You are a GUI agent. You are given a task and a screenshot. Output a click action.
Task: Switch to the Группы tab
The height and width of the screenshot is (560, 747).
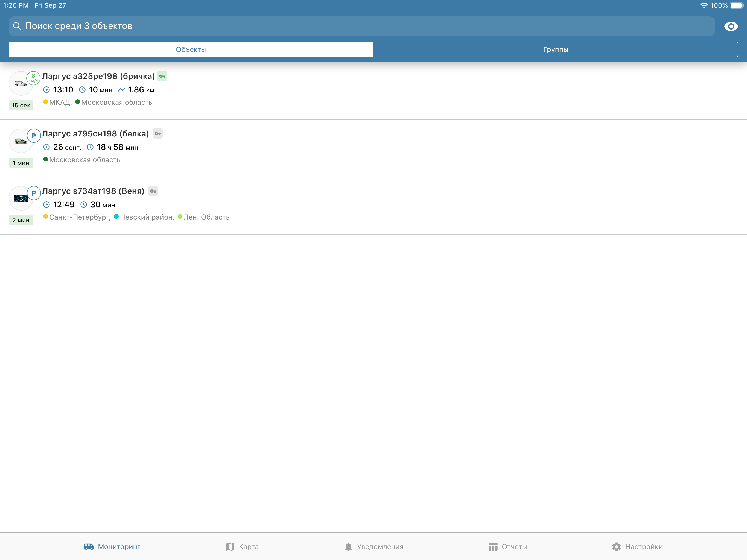pyautogui.click(x=555, y=50)
